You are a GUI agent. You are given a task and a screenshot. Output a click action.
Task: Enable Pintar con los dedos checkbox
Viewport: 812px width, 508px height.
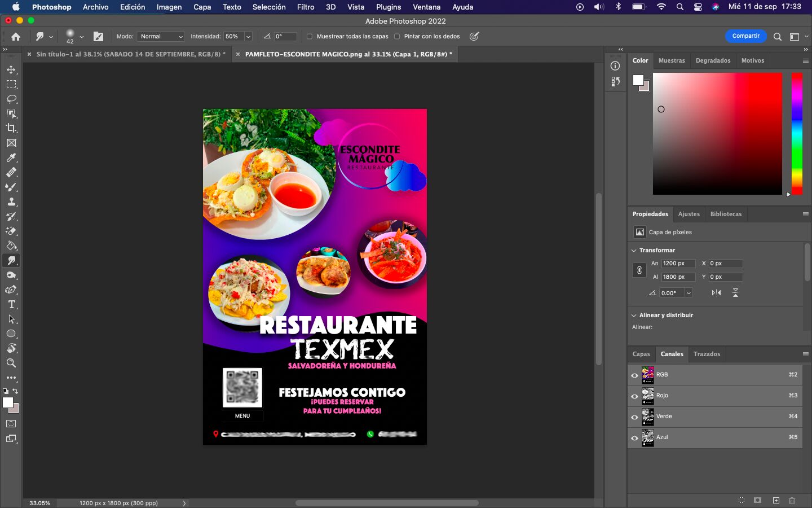pos(397,37)
